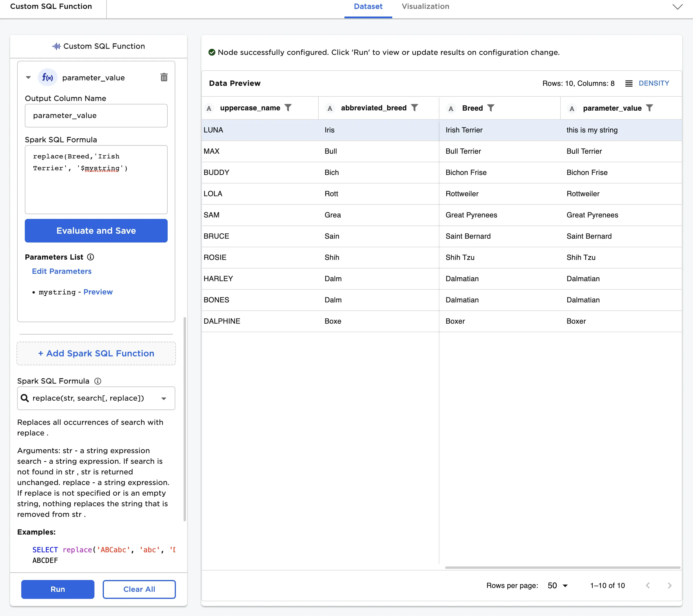Click the Evaluate and Save button
Viewport: 693px width, 616px height.
pos(96,231)
